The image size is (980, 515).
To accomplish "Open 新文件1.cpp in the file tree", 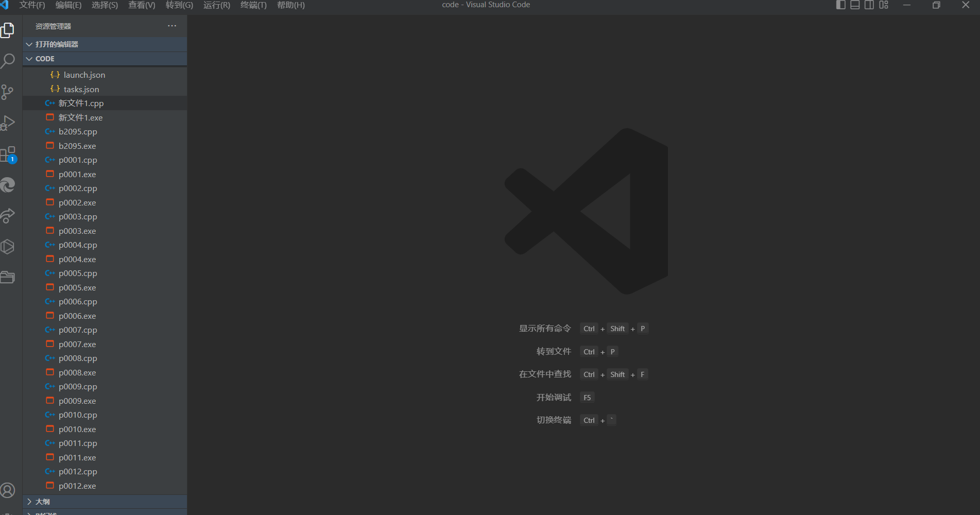I will (x=105, y=103).
